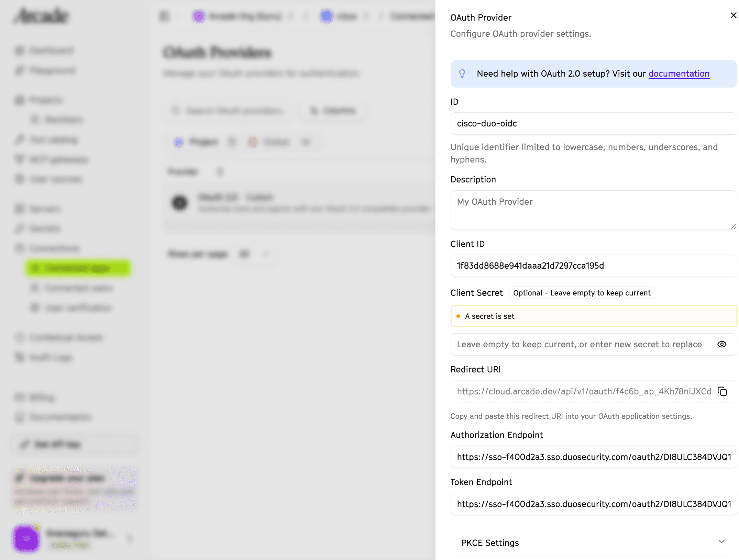Edit the Client ID field

tap(594, 266)
